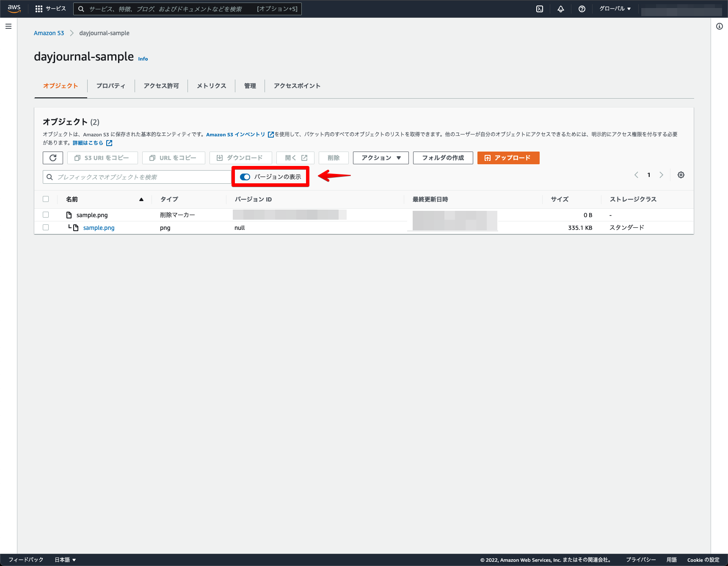Click the 削除 button
The height and width of the screenshot is (566, 728).
click(334, 158)
